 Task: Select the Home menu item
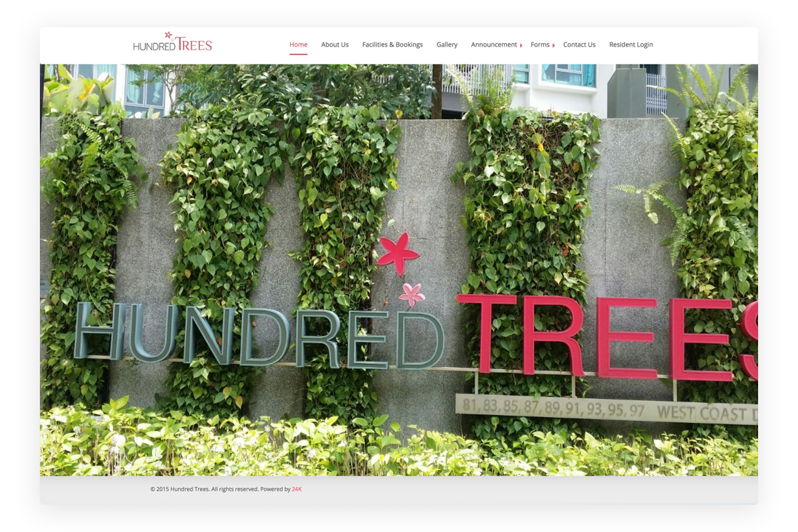[298, 44]
